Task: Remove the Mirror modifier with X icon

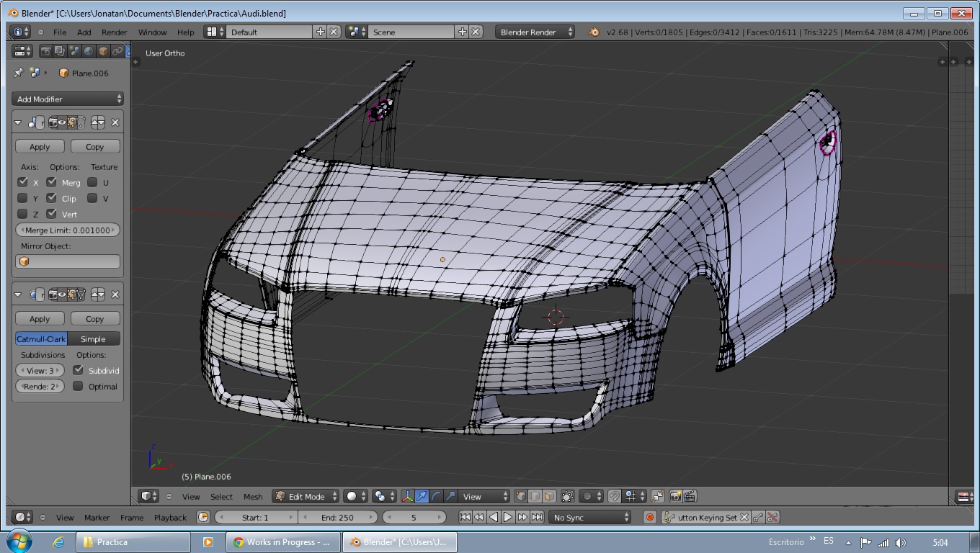Action: pos(115,122)
